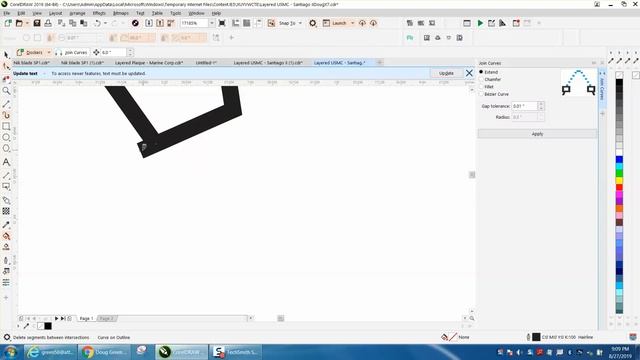The image size is (640, 360).
Task: Expand the Launch dropdown arrow
Action: (x=352, y=23)
